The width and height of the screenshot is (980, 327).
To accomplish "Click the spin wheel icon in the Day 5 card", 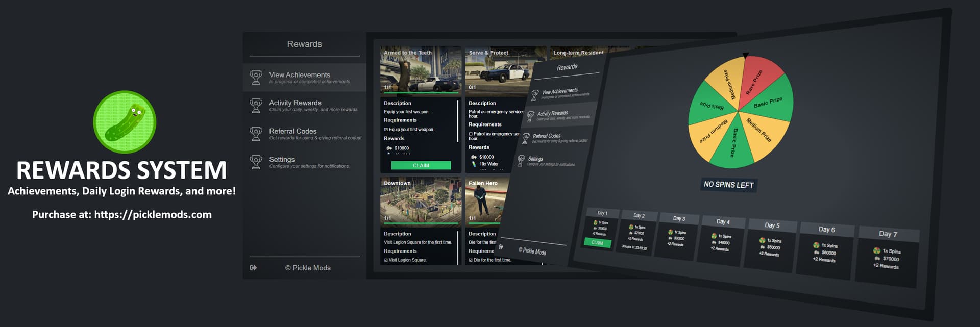I will 762,240.
